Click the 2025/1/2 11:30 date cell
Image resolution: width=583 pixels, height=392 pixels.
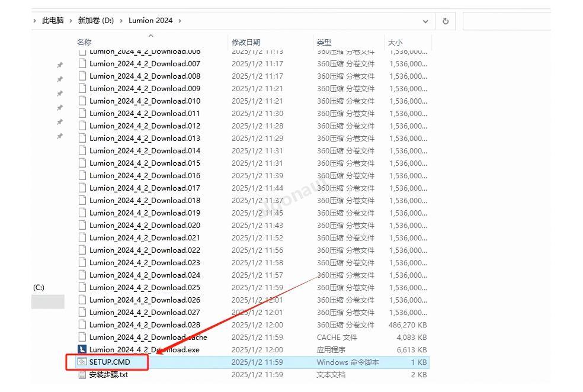click(x=257, y=113)
